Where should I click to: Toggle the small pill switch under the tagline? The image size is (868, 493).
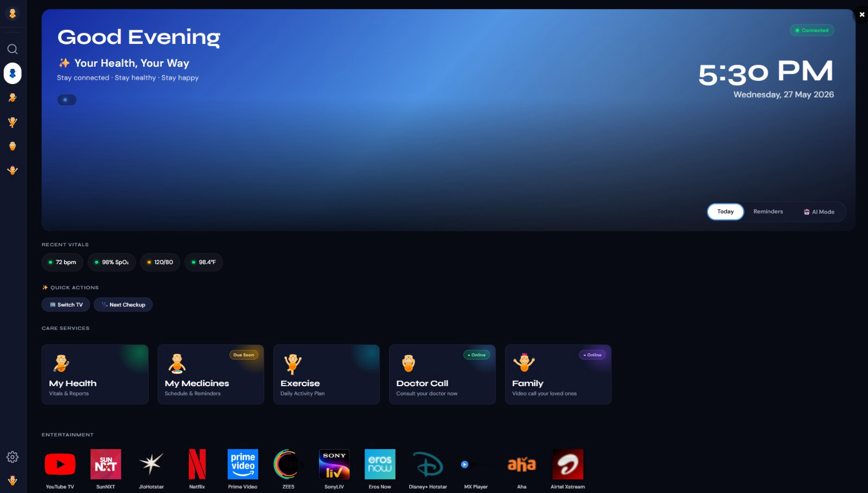pyautogui.click(x=67, y=100)
